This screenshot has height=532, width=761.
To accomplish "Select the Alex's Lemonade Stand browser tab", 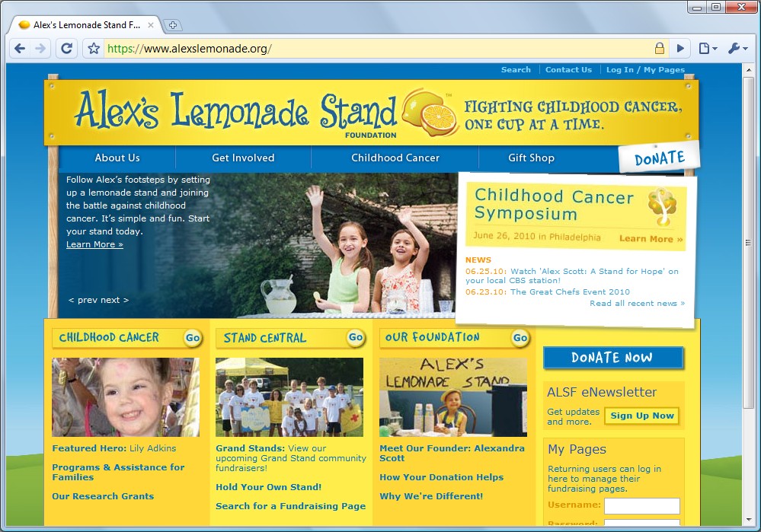I will pyautogui.click(x=85, y=25).
